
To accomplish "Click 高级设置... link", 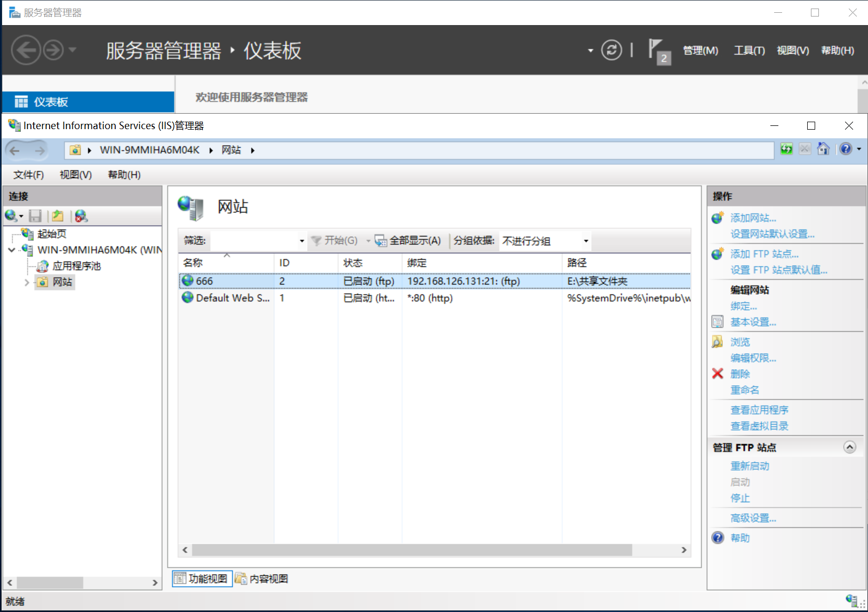I will click(753, 518).
